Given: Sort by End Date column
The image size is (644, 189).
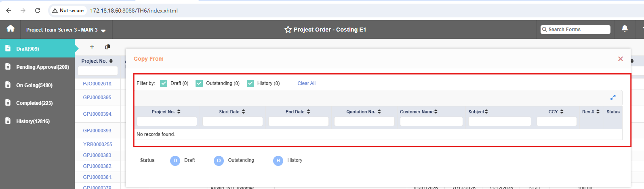Looking at the screenshot, I should tap(308, 112).
